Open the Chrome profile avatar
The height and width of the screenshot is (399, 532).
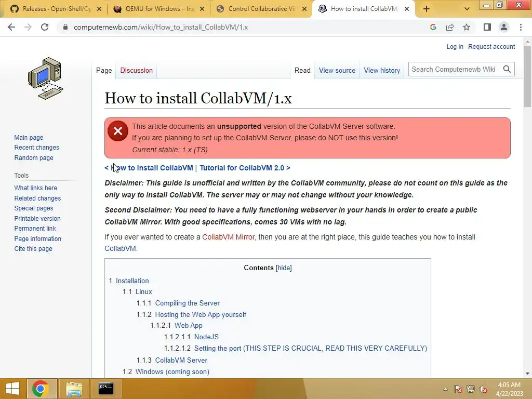[x=504, y=27]
